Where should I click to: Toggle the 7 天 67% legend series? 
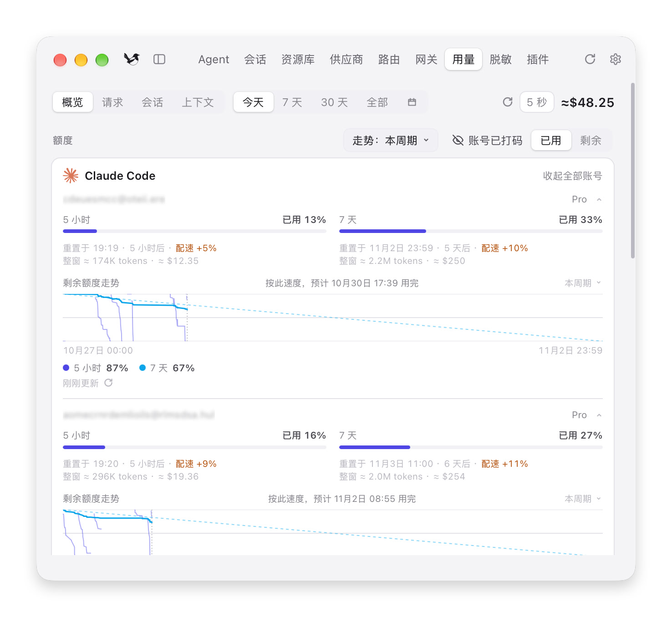point(167,368)
